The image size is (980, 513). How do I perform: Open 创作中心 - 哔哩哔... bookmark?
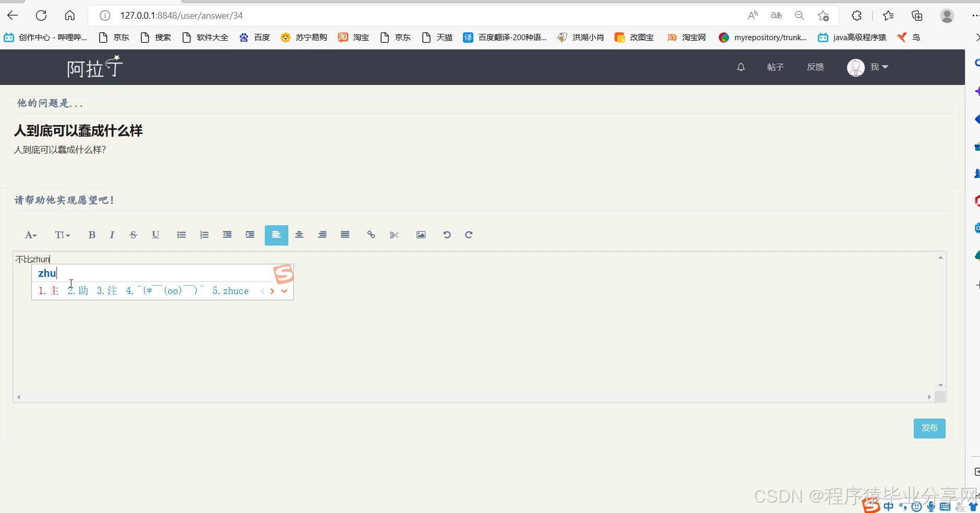point(45,38)
